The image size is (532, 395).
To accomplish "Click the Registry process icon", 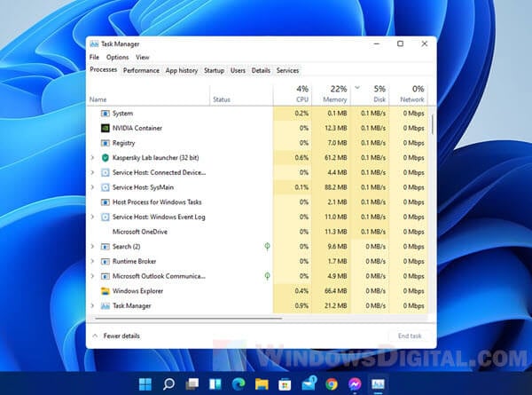I will [x=106, y=143].
